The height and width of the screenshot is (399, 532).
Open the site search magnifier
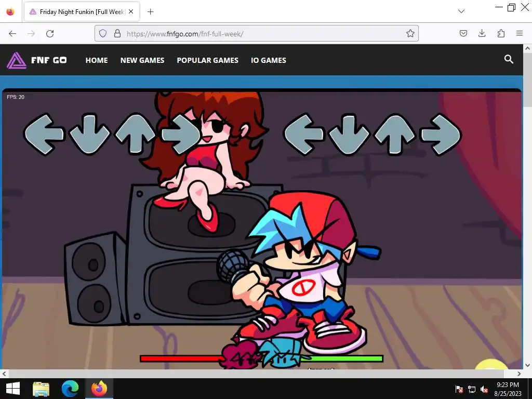508,59
